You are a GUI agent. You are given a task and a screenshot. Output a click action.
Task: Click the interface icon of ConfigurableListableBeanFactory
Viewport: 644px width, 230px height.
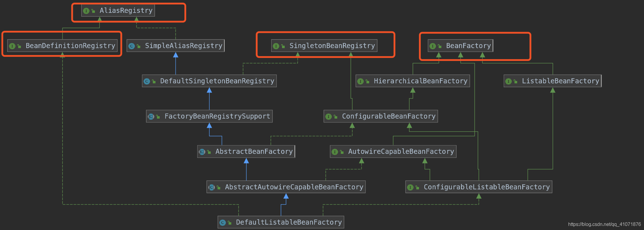410,187
